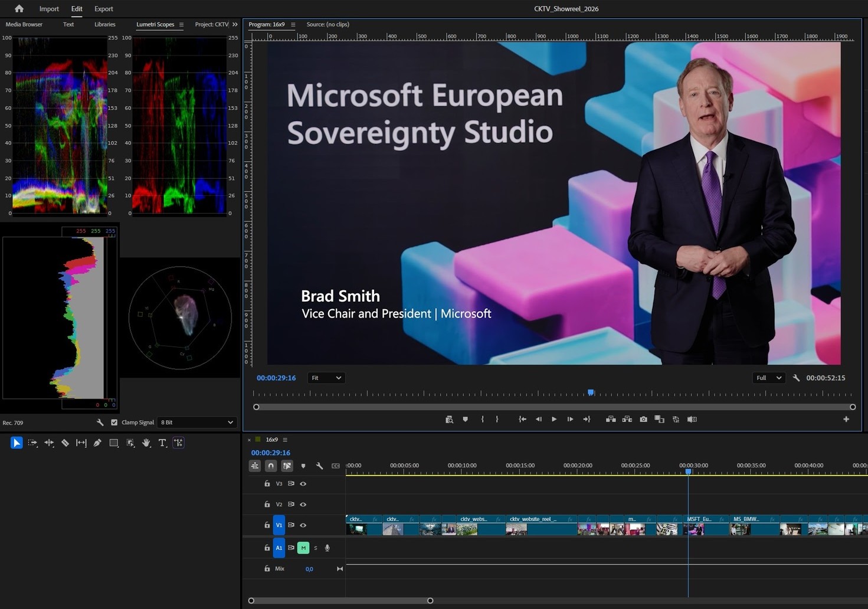Open the 16x9 sequence panel menu
Image resolution: width=868 pixels, height=609 pixels.
tap(285, 440)
